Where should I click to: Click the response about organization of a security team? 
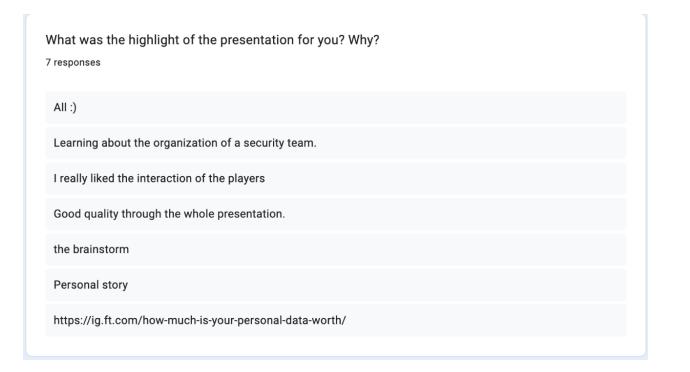336,143
